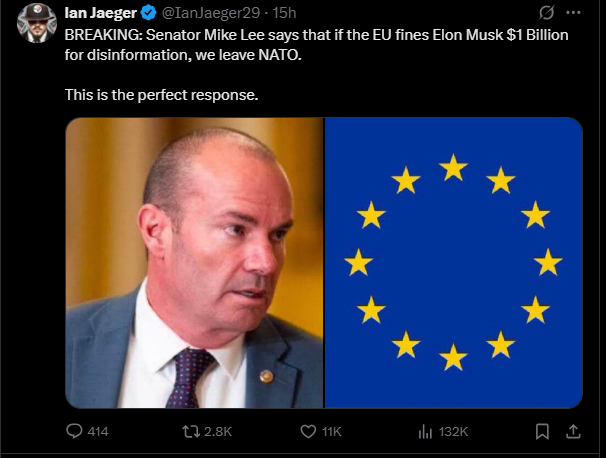Screen dimensions: 606x458
Task: Click the Grok icon on the post
Action: [548, 15]
